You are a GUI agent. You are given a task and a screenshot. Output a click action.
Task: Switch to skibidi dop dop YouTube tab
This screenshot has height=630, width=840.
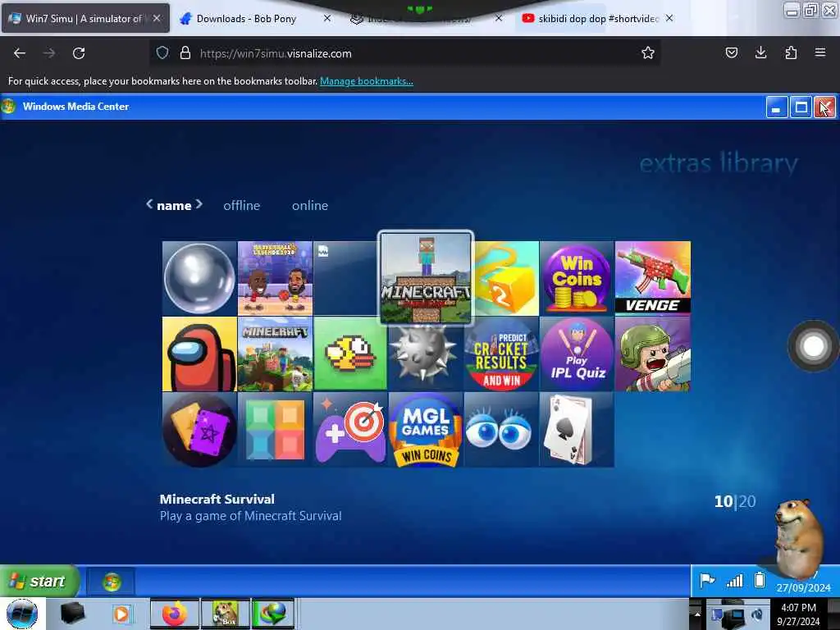click(x=598, y=19)
